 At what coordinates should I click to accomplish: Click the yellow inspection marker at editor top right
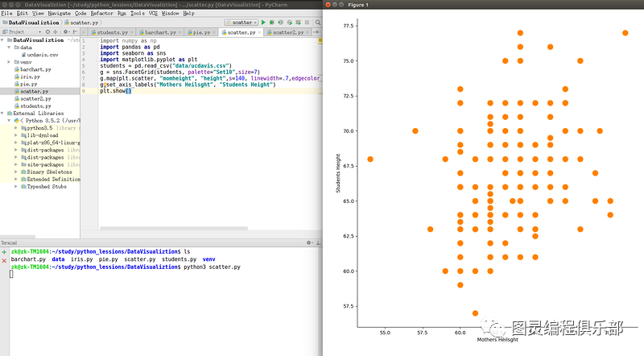coord(320,41)
